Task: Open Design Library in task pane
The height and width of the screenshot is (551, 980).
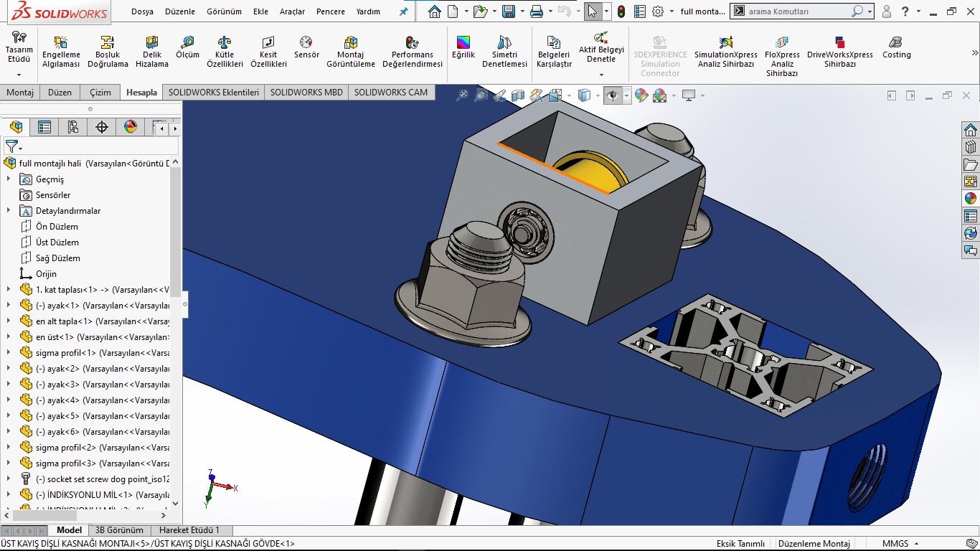Action: click(x=971, y=148)
